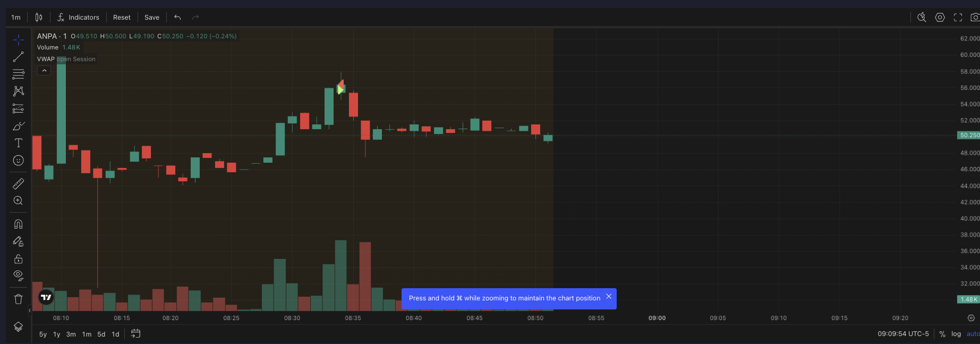
Task: Hide all drawings with the eye icon
Action: (18, 275)
